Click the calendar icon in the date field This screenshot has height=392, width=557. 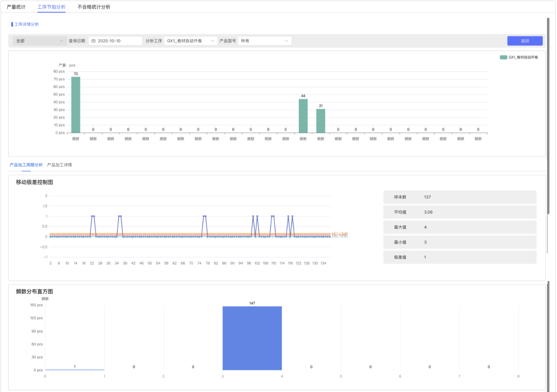tap(94, 41)
